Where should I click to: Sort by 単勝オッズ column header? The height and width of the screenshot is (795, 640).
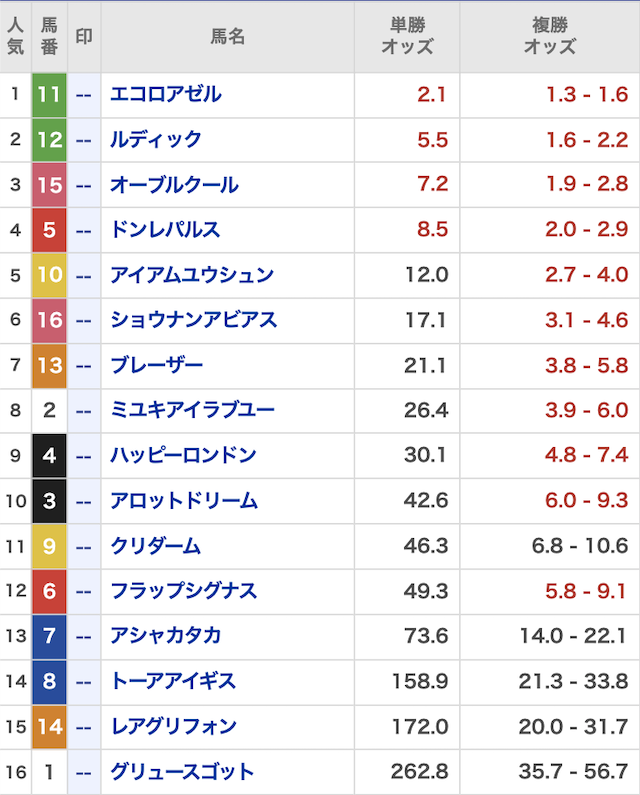(407, 36)
